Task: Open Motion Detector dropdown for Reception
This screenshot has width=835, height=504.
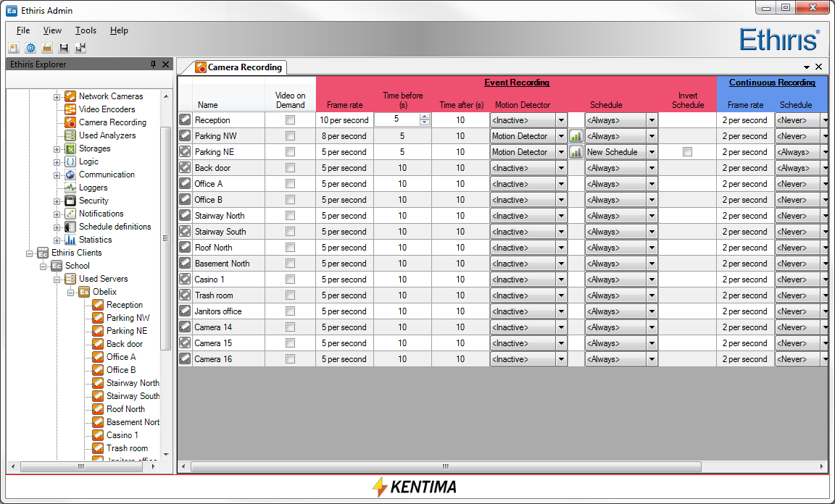Action: point(561,120)
